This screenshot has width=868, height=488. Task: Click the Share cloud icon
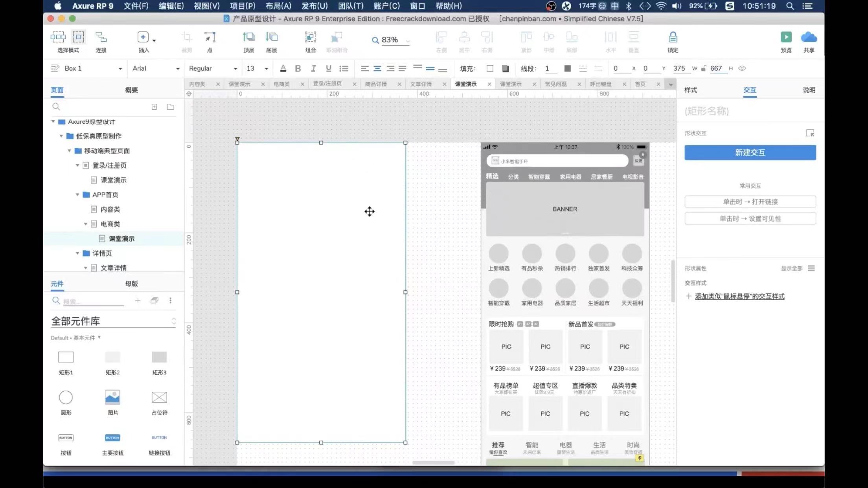(809, 37)
